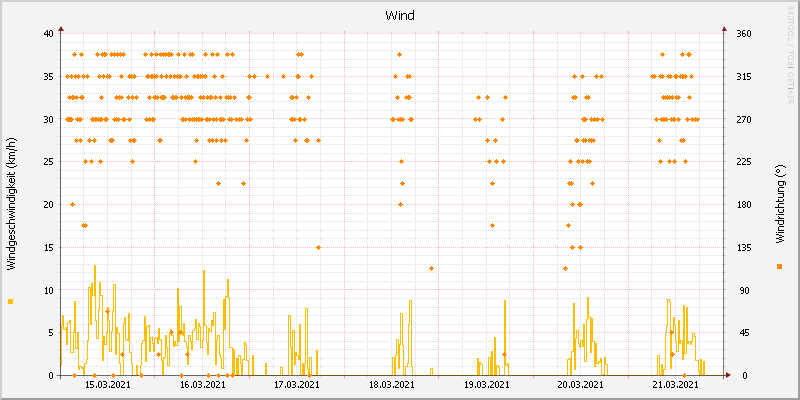Viewport: 800px width, 400px height.
Task: Click the left axis value 15
Action: click(48, 247)
